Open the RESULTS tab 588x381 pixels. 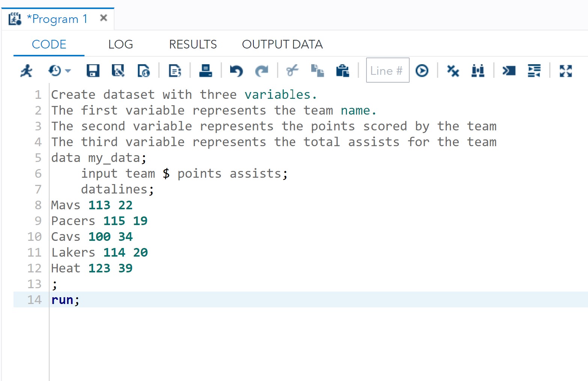(193, 44)
